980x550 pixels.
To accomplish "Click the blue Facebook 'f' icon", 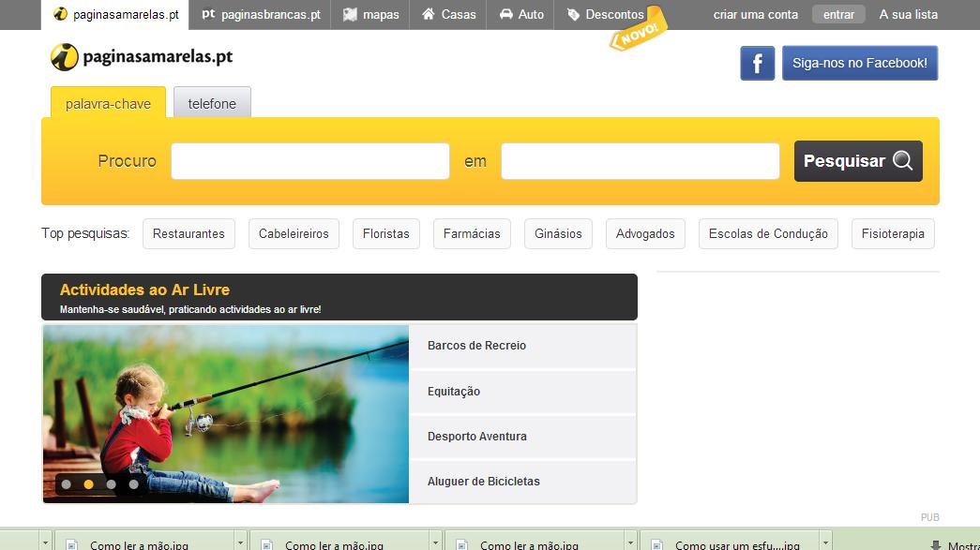I will coord(757,63).
